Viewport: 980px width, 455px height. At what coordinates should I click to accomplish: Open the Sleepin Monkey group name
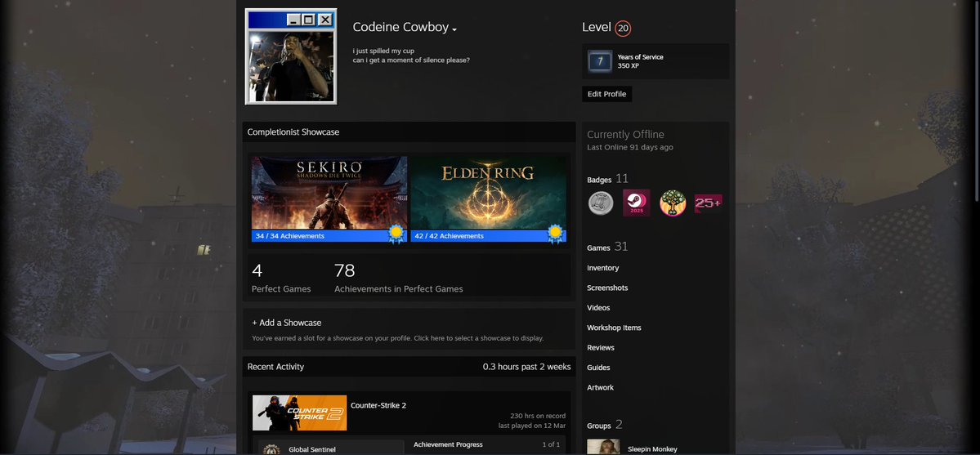652,449
